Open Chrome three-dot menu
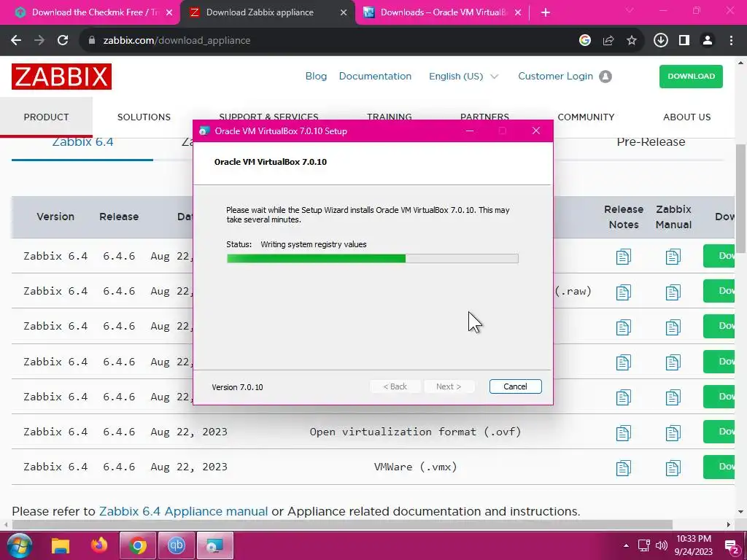747x560 pixels. [731, 41]
